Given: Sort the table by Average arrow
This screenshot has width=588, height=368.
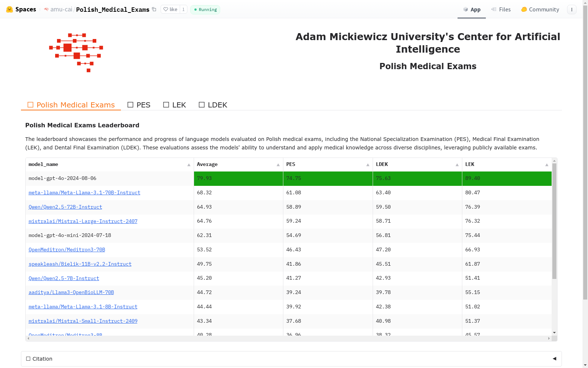Looking at the screenshot, I should pos(278,165).
